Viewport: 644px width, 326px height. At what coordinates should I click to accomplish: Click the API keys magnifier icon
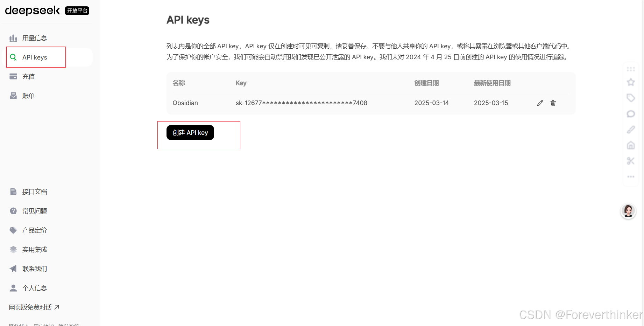[x=13, y=57]
